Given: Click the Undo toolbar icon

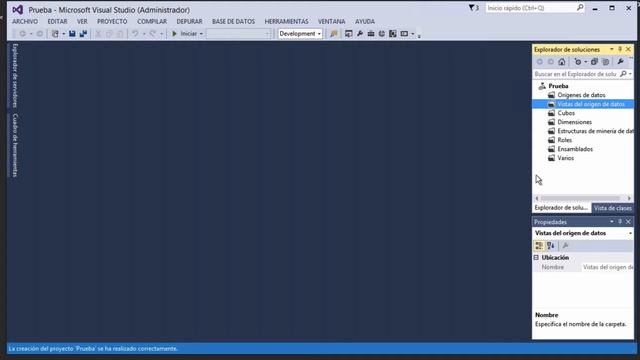Looking at the screenshot, I should (135, 34).
